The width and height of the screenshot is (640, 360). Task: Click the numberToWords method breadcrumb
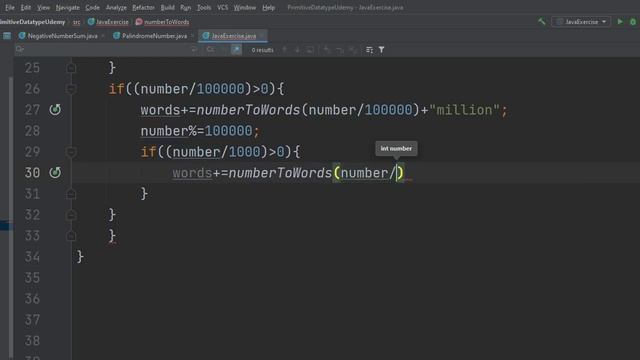(162, 22)
